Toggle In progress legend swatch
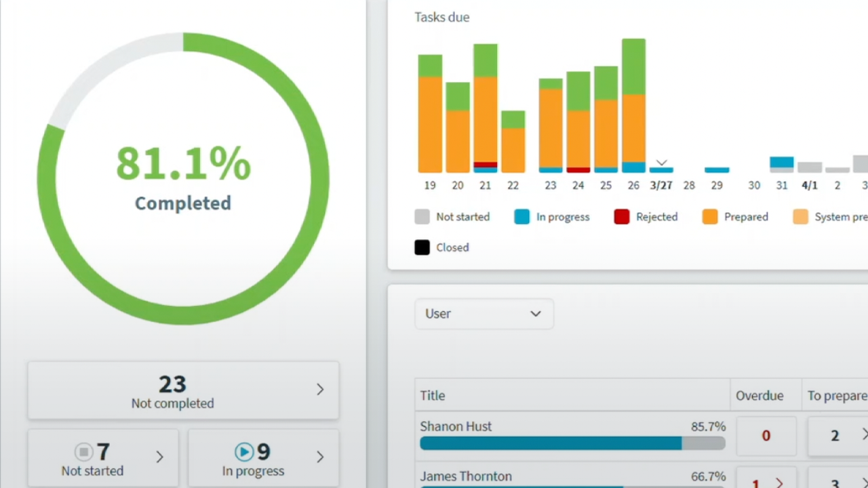Viewport: 868px width, 488px height. coord(522,217)
